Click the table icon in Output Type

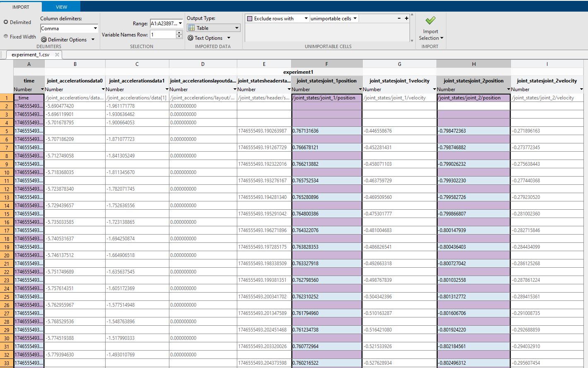pyautogui.click(x=192, y=28)
